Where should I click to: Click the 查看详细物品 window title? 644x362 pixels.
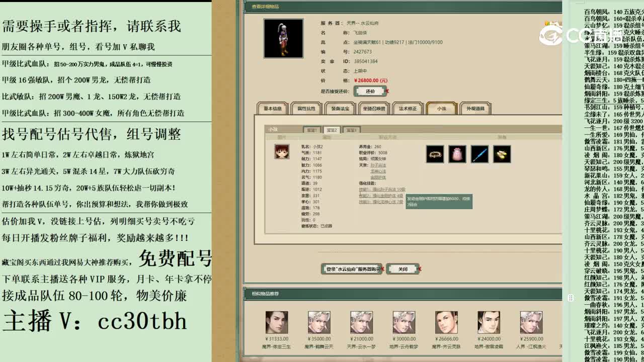[x=265, y=7]
